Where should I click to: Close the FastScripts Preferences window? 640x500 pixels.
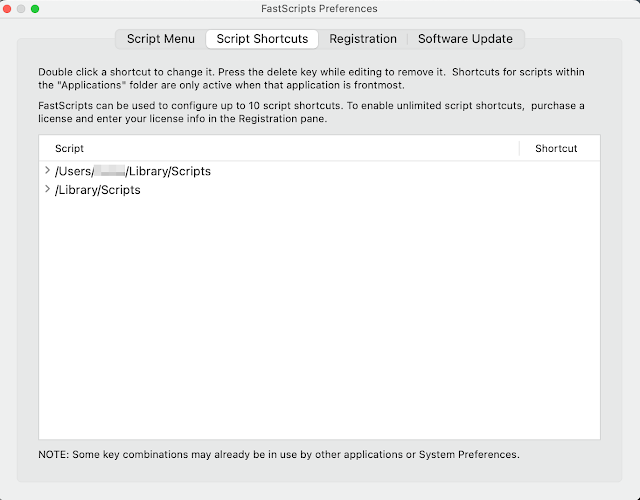(x=7, y=9)
